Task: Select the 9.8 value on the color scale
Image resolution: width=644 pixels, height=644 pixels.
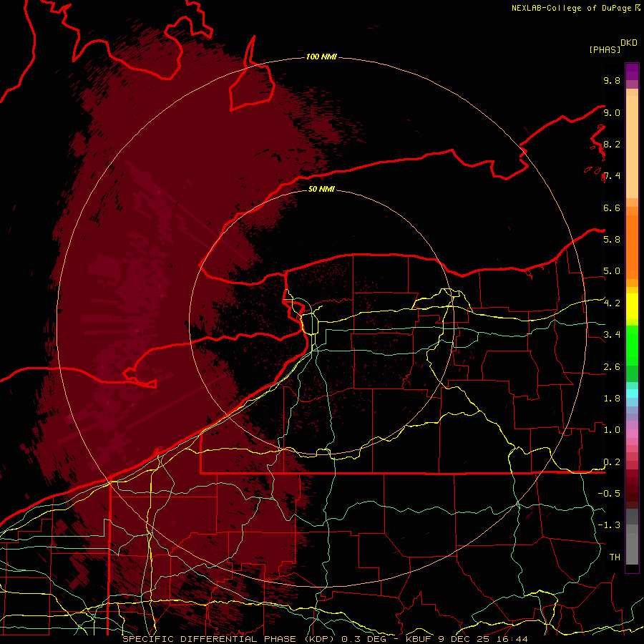Action: (612, 80)
